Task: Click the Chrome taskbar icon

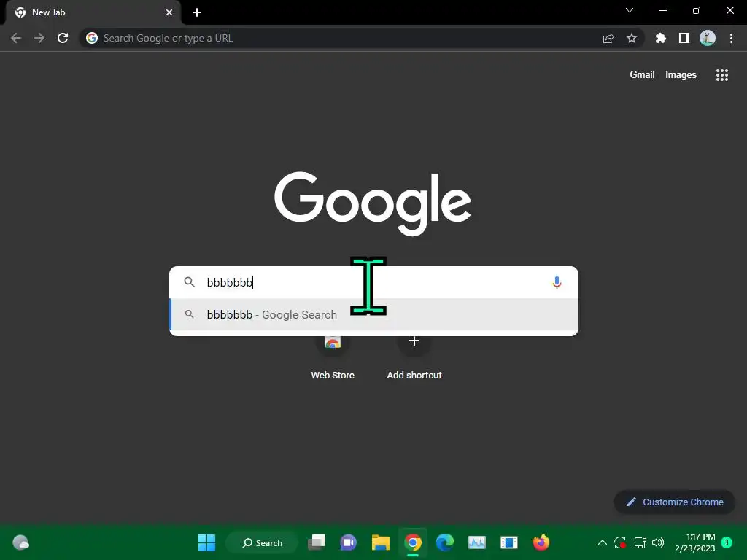Action: tap(413, 542)
